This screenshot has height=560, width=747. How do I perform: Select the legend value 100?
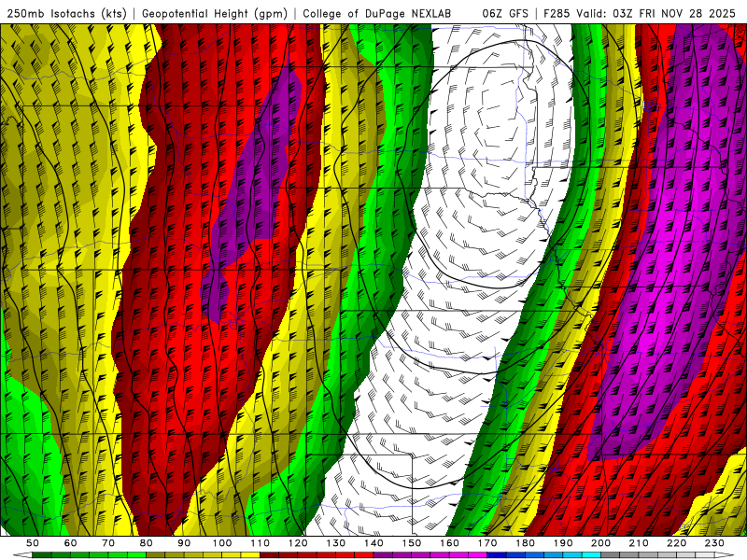[x=222, y=543]
